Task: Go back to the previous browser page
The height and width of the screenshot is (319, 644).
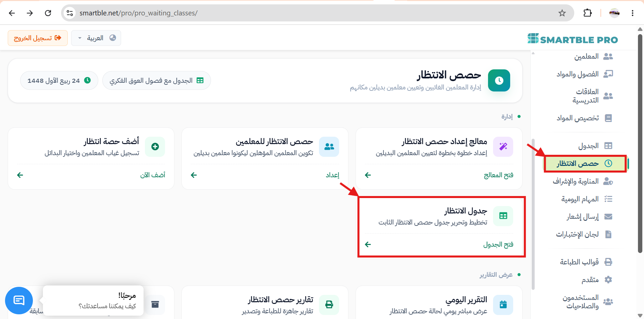Action: (12, 13)
